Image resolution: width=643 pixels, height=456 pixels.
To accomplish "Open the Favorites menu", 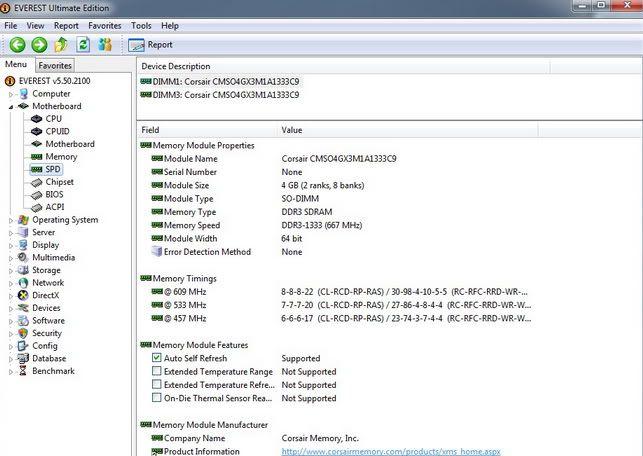I will pos(105,25).
